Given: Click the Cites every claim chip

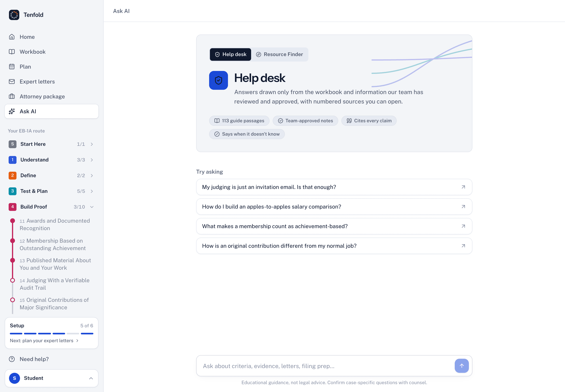Looking at the screenshot, I should (369, 121).
